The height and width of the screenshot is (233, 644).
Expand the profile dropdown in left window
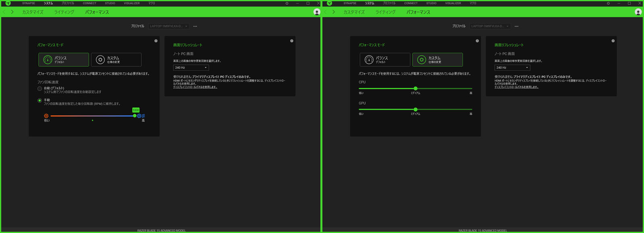(169, 26)
